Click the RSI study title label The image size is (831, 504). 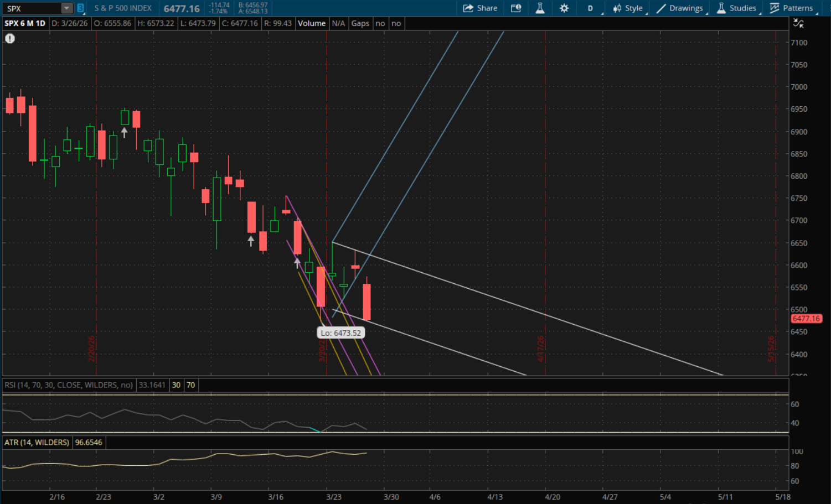(x=69, y=385)
